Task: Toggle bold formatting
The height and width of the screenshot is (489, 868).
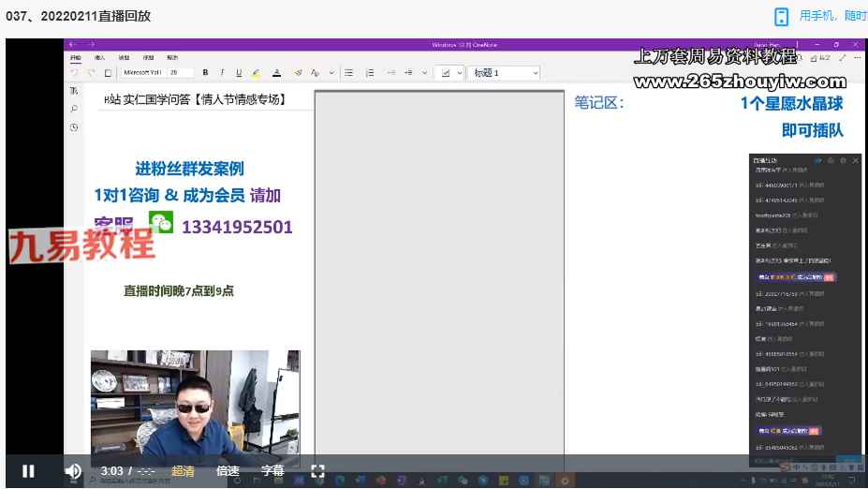Action: pos(205,72)
